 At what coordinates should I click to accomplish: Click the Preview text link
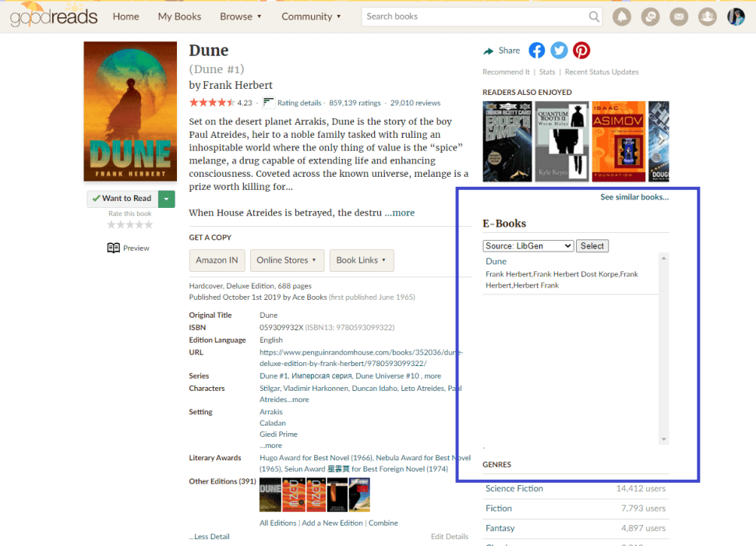coord(136,248)
